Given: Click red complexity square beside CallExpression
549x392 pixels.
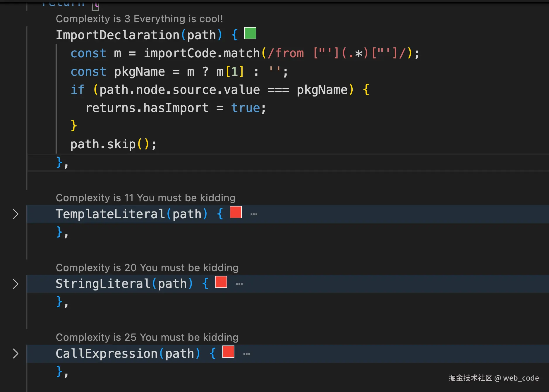Looking at the screenshot, I should [228, 352].
